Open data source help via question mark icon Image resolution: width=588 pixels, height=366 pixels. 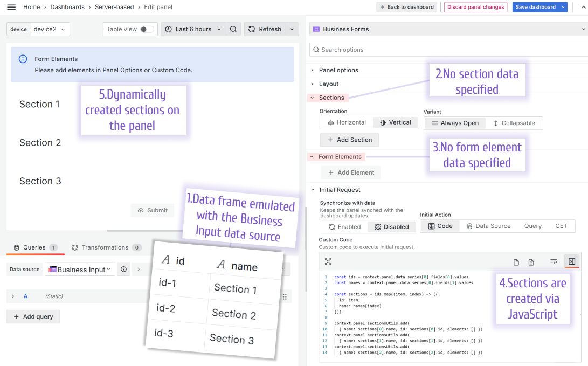123,269
